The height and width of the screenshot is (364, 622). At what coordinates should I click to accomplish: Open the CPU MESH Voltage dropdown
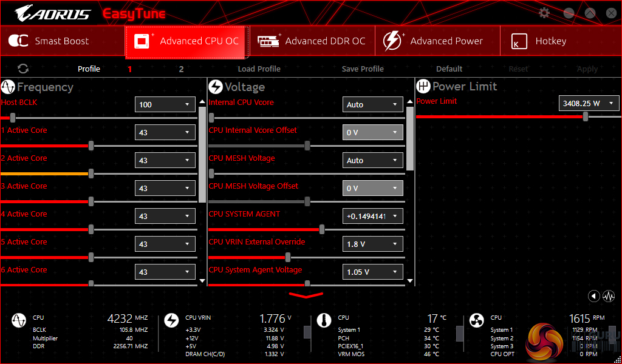[x=373, y=160]
